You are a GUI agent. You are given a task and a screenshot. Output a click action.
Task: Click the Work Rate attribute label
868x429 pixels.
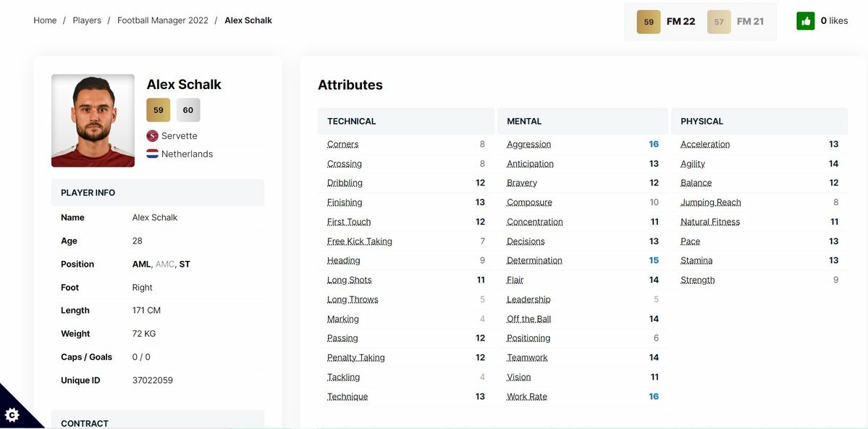pos(527,396)
